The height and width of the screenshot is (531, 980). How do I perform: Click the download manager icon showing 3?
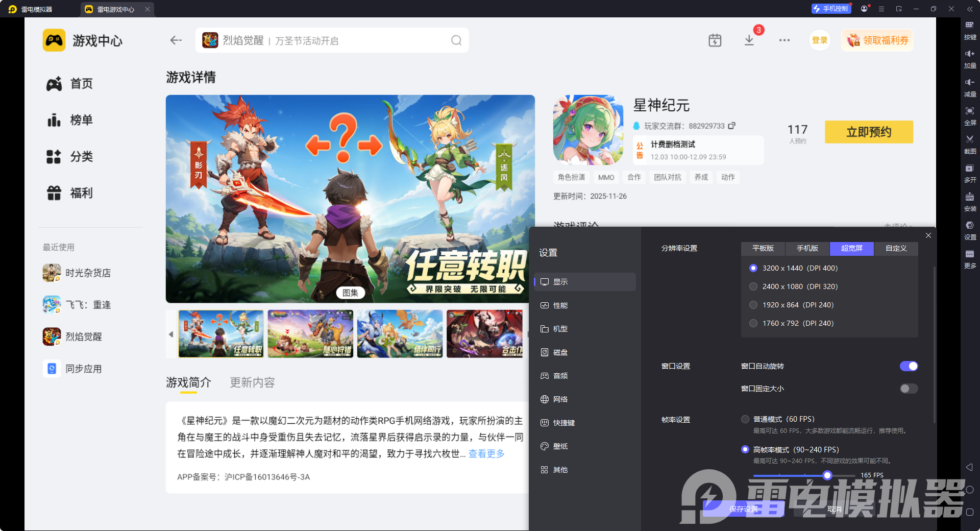click(749, 40)
